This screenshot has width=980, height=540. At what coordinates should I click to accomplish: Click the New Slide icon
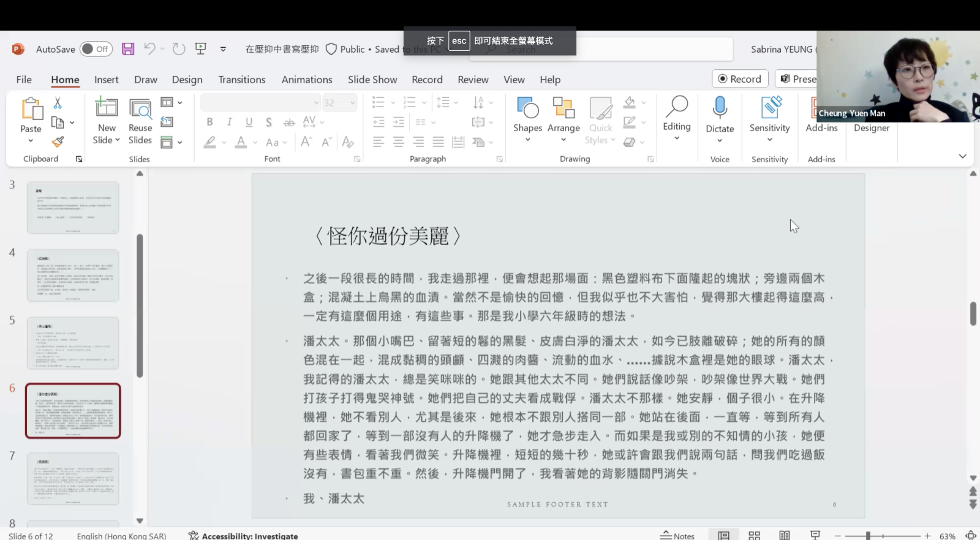coord(107,108)
